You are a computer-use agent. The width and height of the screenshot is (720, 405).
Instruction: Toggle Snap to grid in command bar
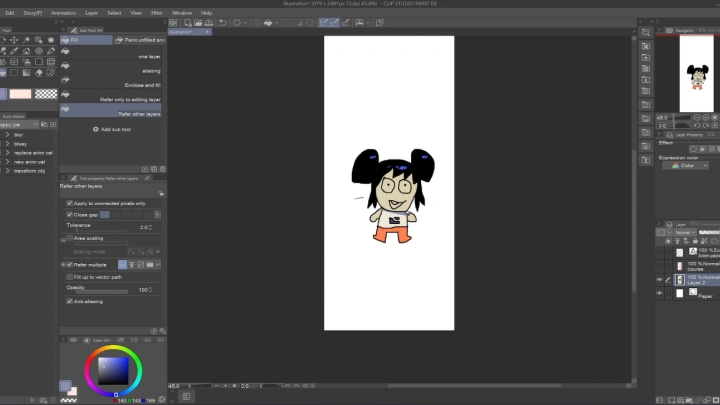click(346, 22)
